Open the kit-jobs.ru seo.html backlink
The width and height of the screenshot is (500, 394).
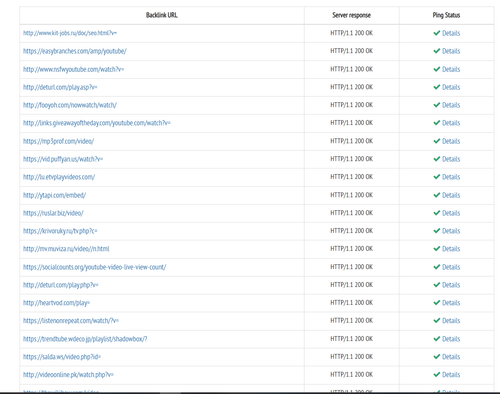point(70,33)
